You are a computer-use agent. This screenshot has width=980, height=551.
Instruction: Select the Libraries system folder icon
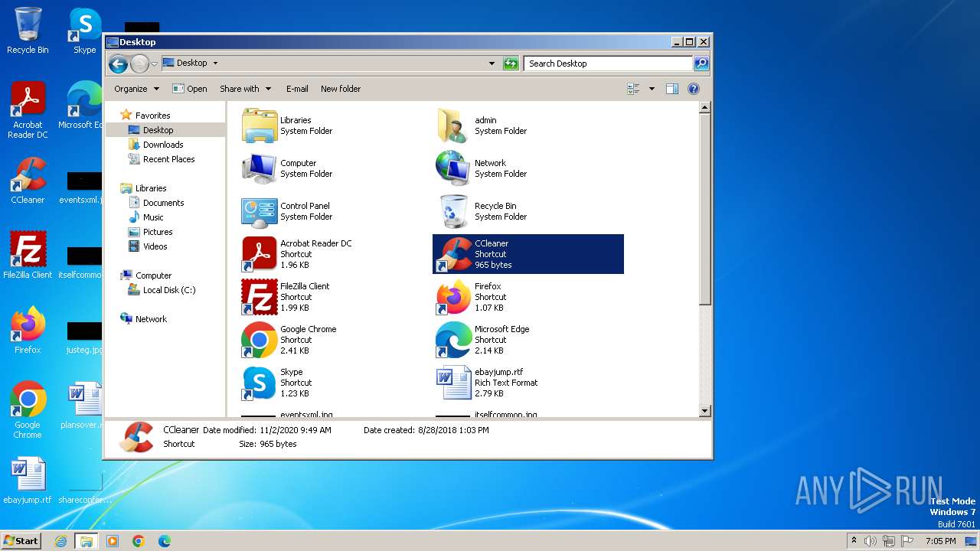coord(260,126)
